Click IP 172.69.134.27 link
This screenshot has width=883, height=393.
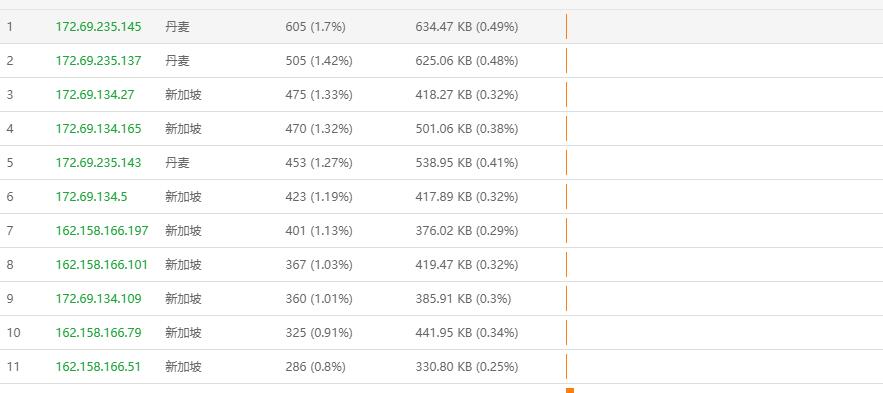tap(95, 95)
